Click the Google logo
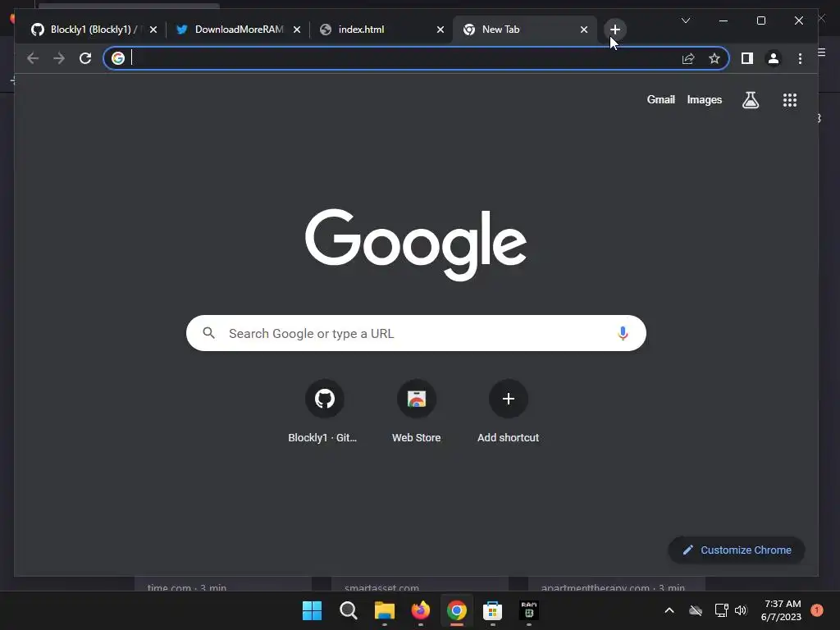The width and height of the screenshot is (840, 630). pyautogui.click(x=416, y=244)
